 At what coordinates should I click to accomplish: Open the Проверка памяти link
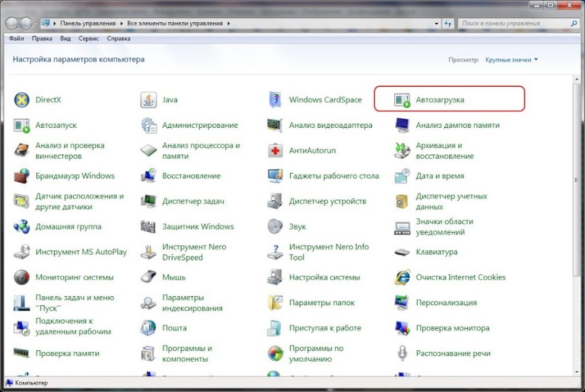click(x=67, y=353)
